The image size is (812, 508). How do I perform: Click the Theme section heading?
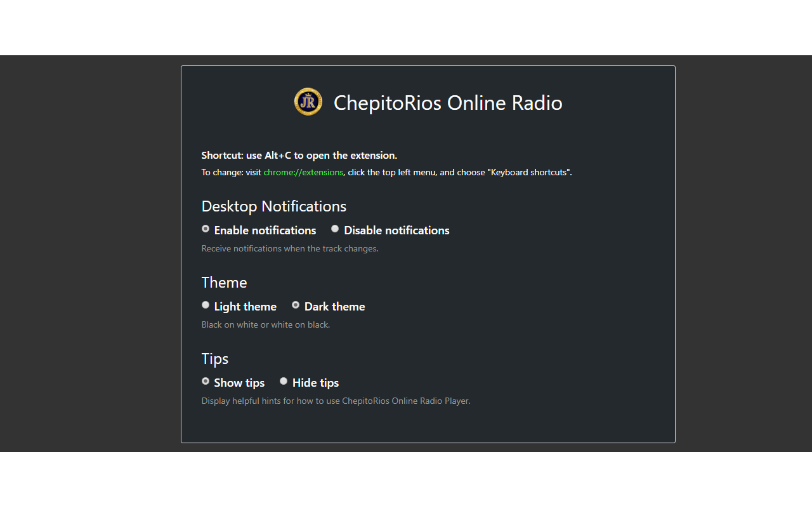224,282
